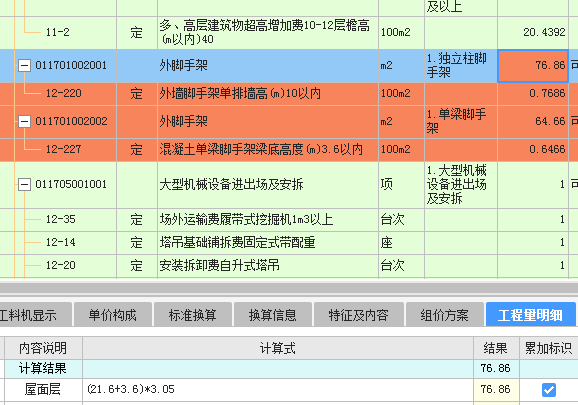
Task: Click the formula cell (21.6+3.6)*3.05
Action: click(278, 390)
